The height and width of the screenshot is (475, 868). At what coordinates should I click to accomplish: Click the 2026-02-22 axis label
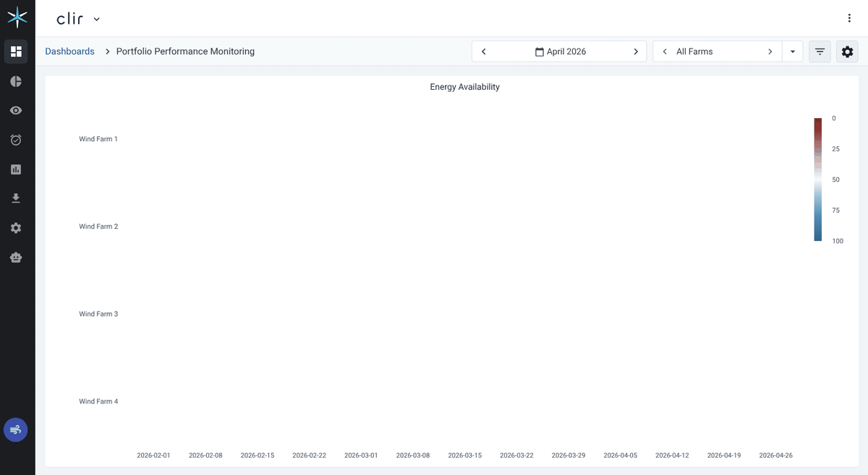[x=309, y=455]
